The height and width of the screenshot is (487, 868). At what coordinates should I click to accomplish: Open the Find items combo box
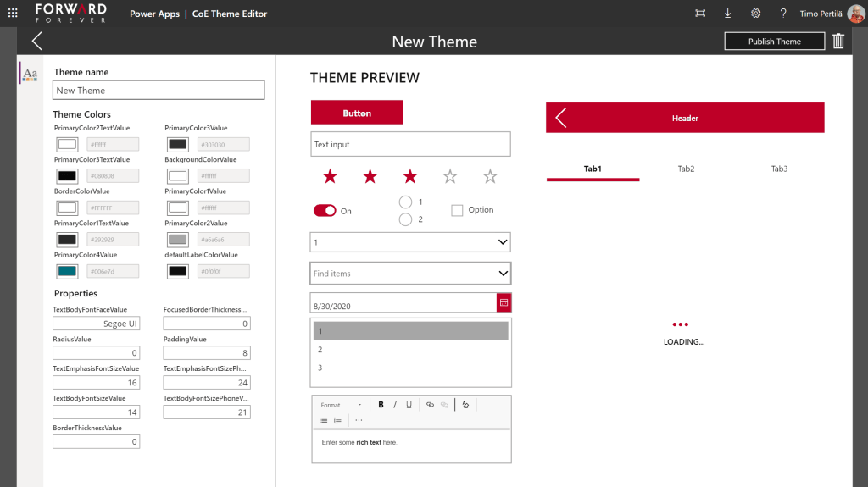pos(503,274)
